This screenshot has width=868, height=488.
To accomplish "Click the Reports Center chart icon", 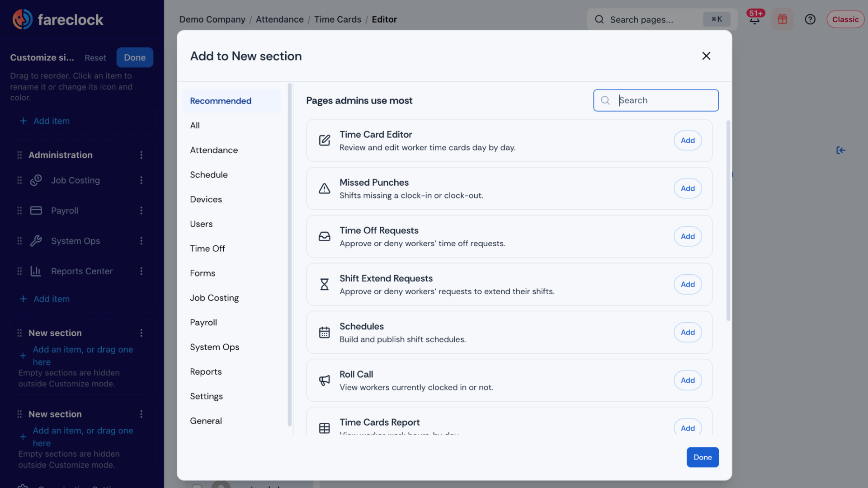I will (x=36, y=271).
